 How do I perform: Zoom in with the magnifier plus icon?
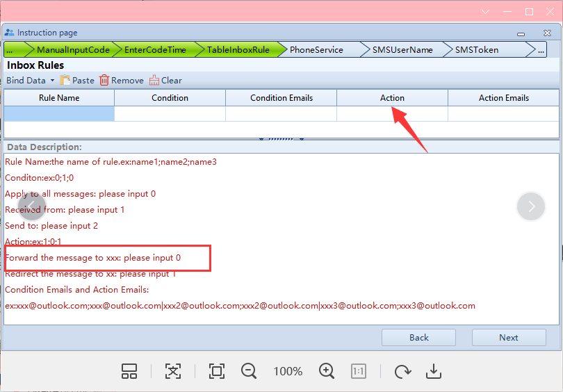tap(327, 371)
